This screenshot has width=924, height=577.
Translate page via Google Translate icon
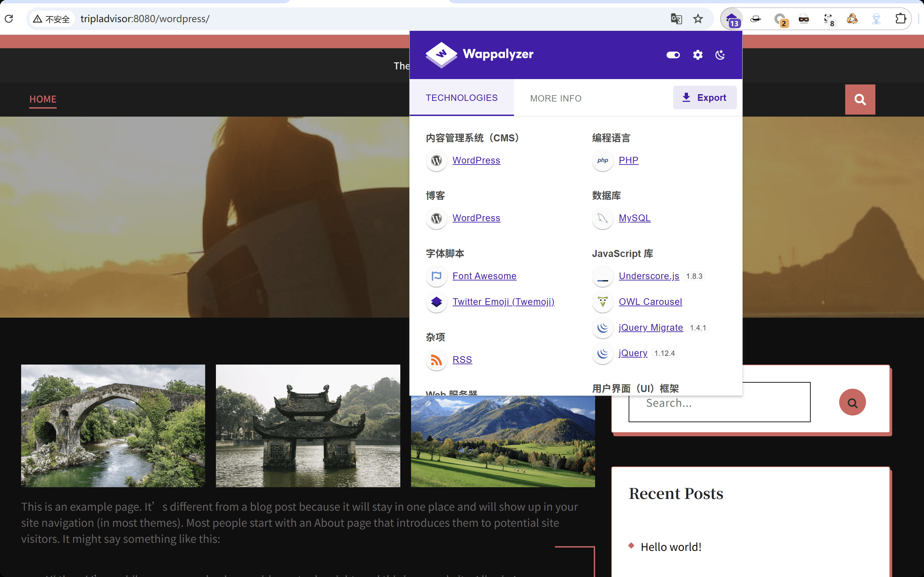676,18
